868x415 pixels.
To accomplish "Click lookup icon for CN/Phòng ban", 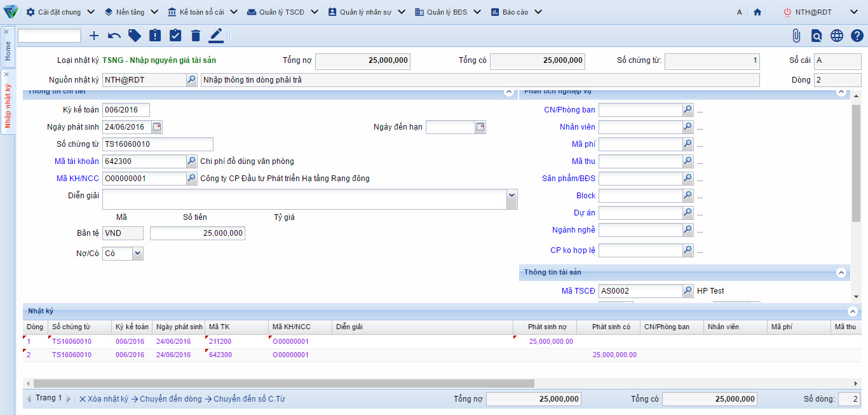I will 688,110.
